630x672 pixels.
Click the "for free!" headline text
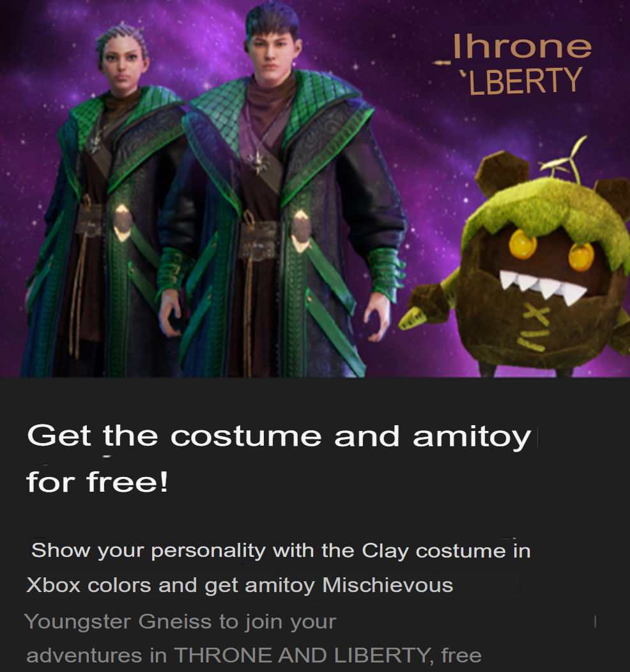coord(97,482)
